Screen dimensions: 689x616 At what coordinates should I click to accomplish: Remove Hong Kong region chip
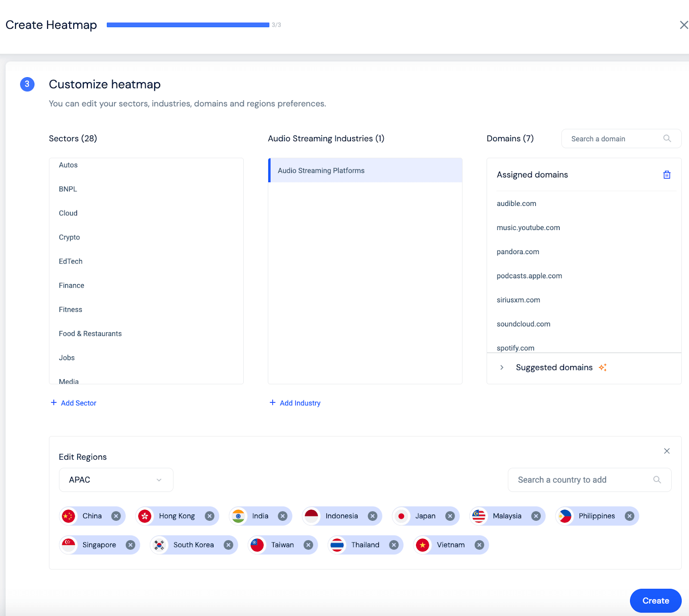(x=209, y=516)
